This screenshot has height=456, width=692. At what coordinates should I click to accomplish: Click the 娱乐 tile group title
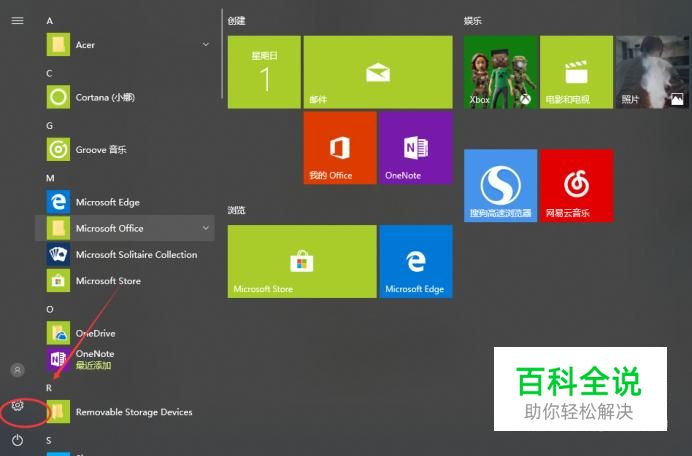(x=473, y=21)
